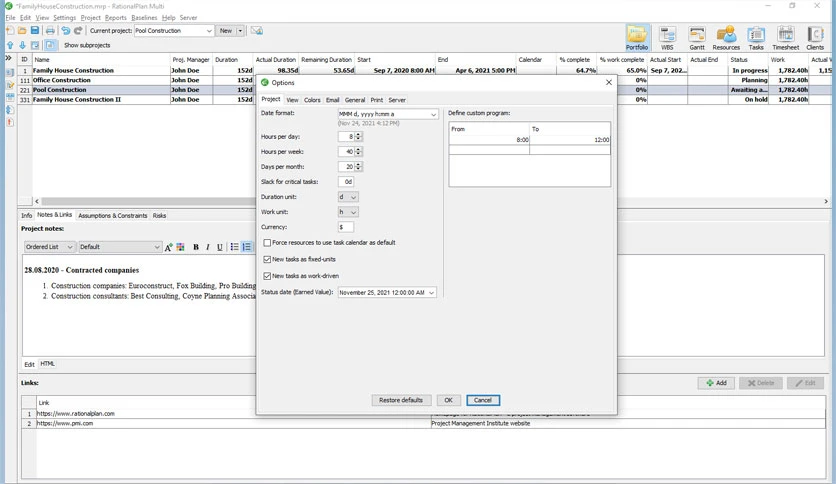Image resolution: width=836 pixels, height=484 pixels.
Task: Switch notes editor to HTML tab
Action: point(47,364)
